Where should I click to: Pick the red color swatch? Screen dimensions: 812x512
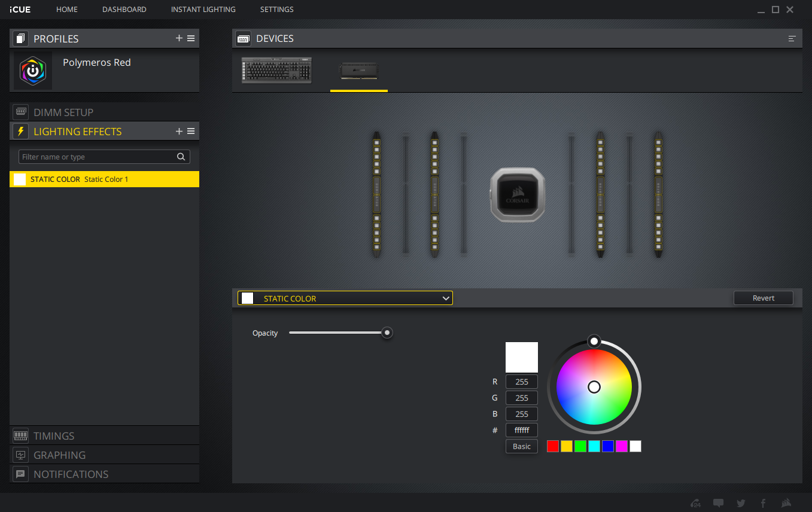[553, 446]
